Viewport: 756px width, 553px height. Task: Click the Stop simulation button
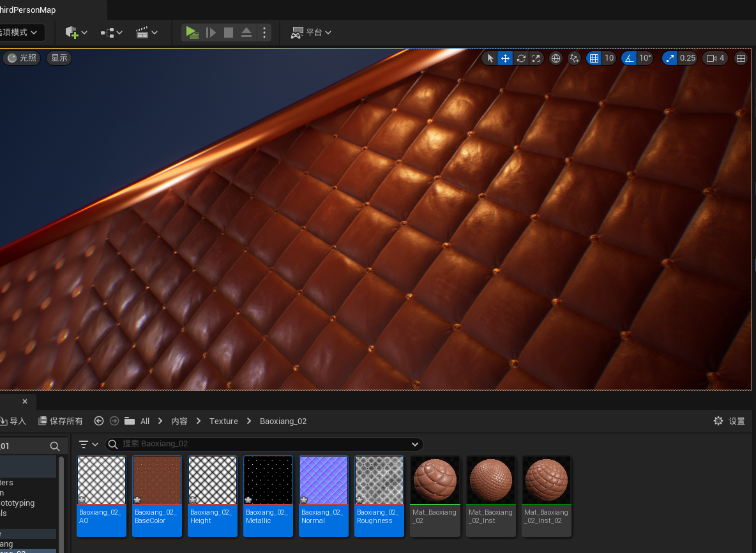[x=228, y=33]
